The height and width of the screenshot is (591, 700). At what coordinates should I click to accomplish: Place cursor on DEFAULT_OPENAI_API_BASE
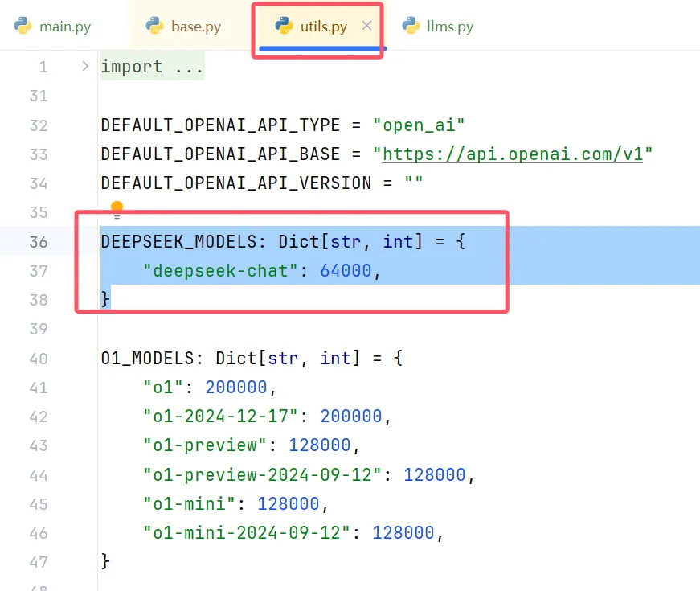click(220, 154)
